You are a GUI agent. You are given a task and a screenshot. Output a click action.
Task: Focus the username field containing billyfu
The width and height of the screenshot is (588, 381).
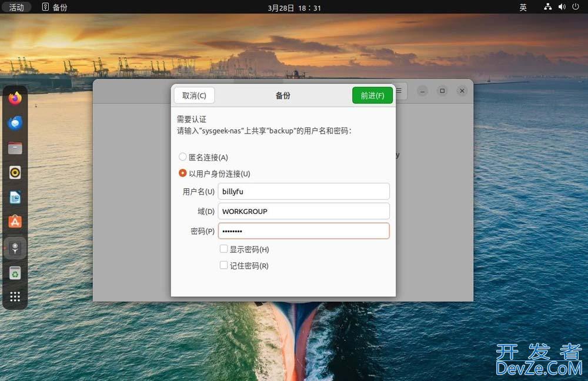(x=304, y=191)
